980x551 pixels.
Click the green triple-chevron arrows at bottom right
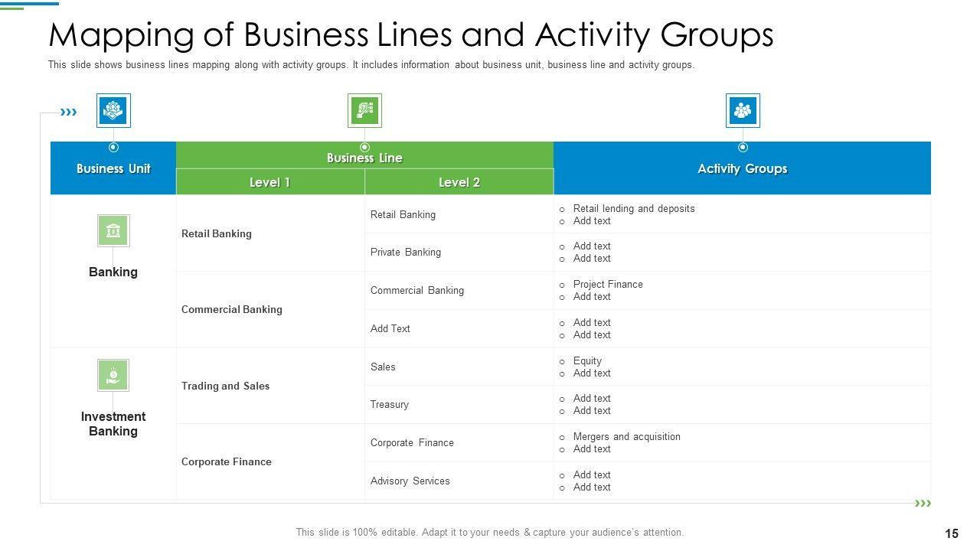(923, 503)
